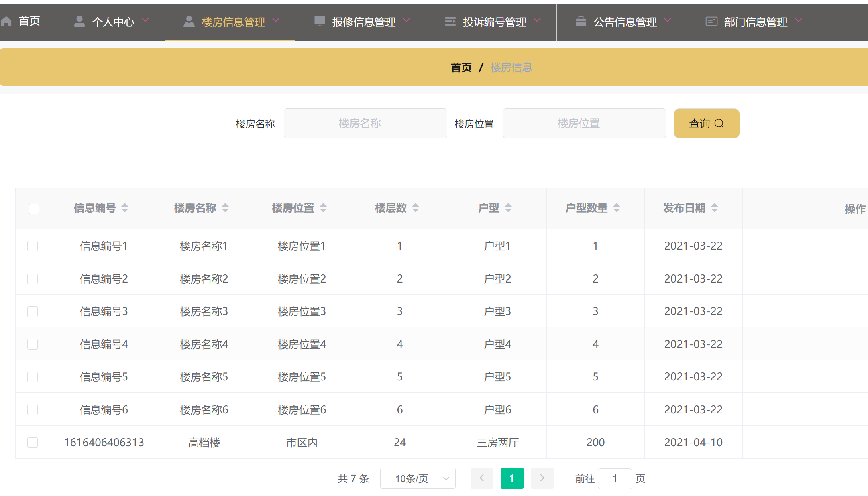This screenshot has height=496, width=868.
Task: Click the monitor icon beside 报修信息管理
Action: click(320, 22)
